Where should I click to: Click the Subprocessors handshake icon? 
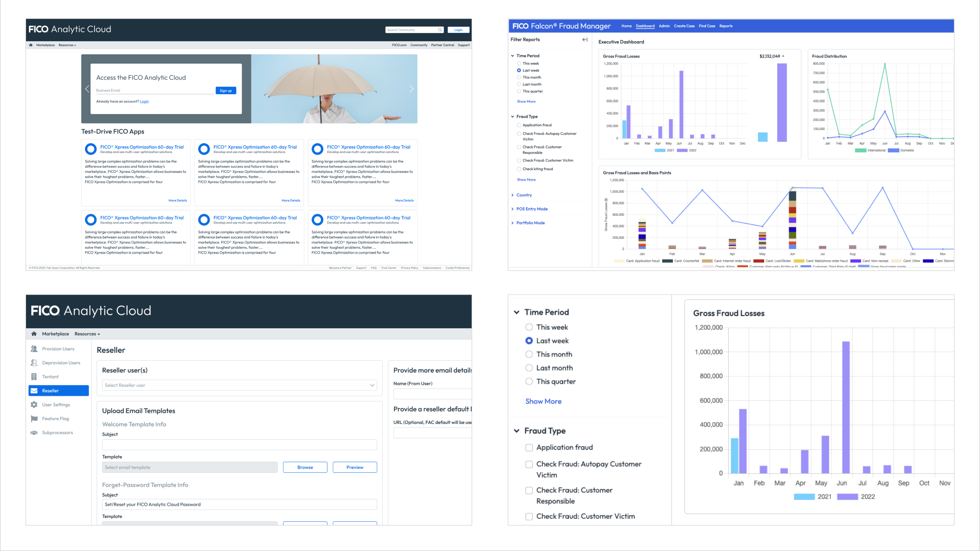(x=34, y=433)
